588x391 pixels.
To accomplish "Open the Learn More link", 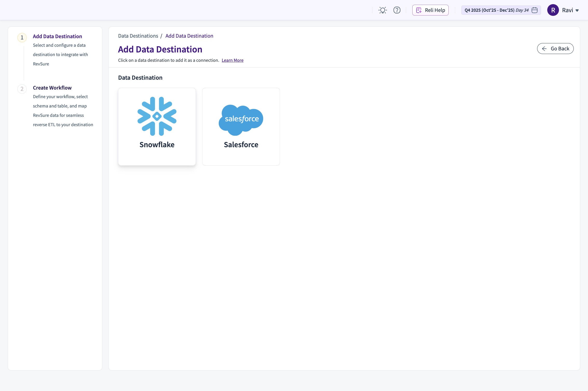I will [233, 60].
